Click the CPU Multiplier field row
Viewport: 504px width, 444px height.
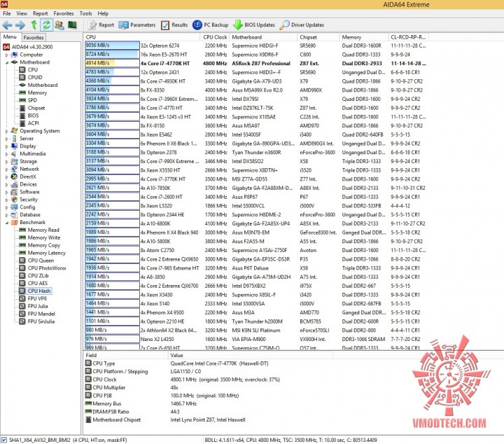pyautogui.click(x=207, y=387)
